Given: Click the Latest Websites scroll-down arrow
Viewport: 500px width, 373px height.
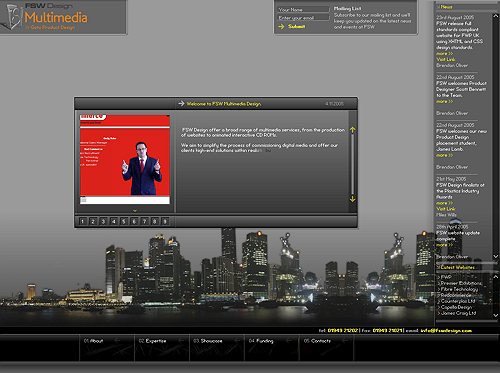Looking at the screenshot, I should coord(496,315).
